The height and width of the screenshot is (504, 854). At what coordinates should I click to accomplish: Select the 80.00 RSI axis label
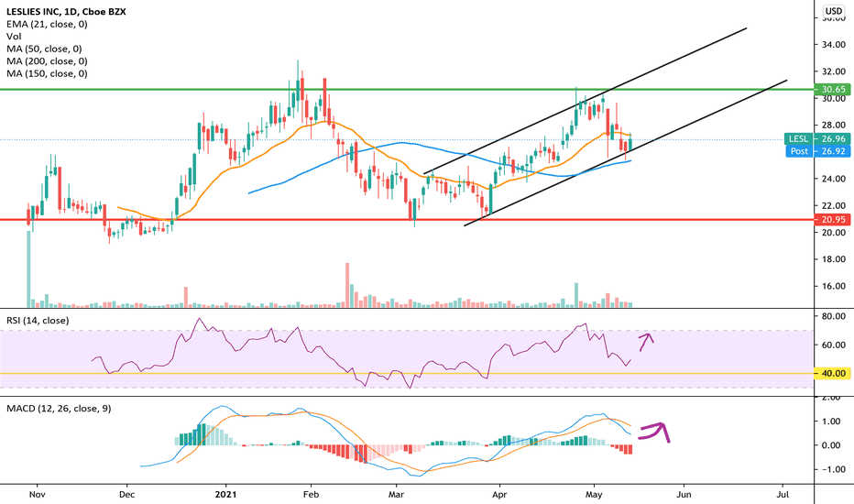[x=833, y=316]
